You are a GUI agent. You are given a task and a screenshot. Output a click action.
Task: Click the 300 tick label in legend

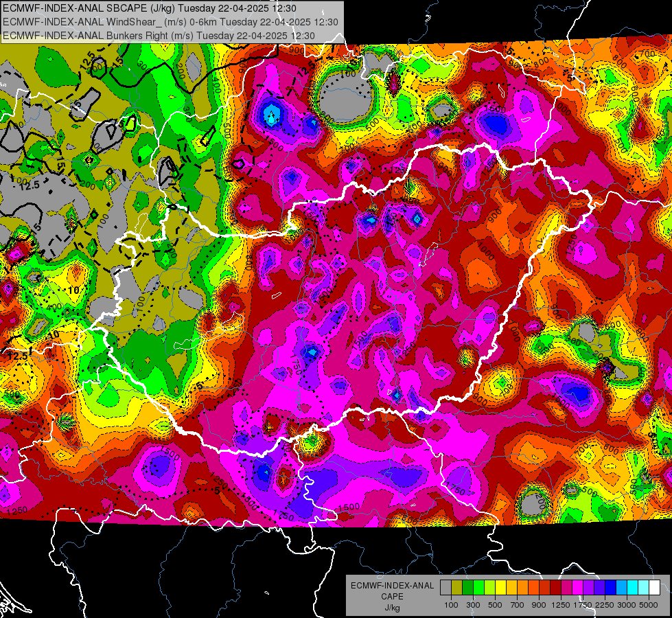pos(473,605)
